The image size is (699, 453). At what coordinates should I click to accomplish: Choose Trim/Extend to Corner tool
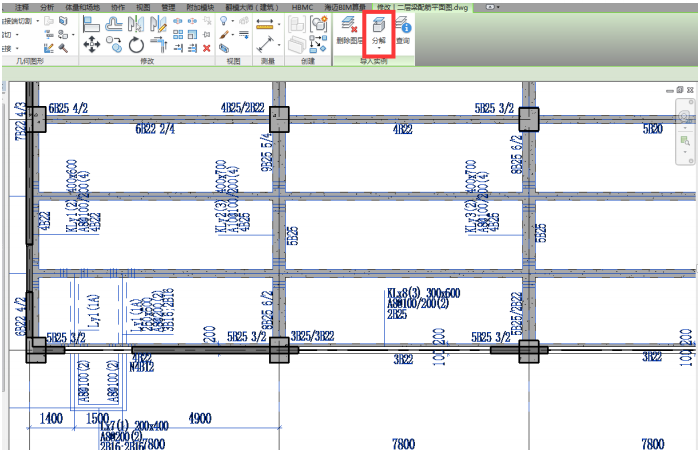[158, 45]
